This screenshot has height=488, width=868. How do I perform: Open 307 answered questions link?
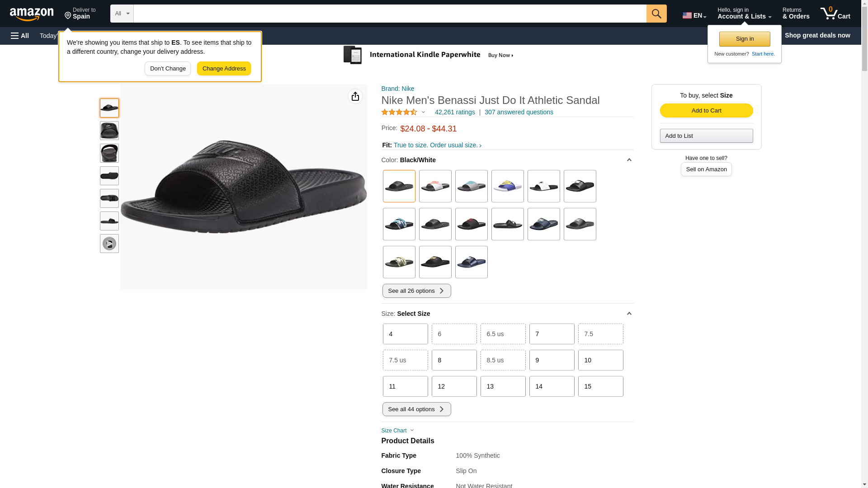click(x=519, y=112)
